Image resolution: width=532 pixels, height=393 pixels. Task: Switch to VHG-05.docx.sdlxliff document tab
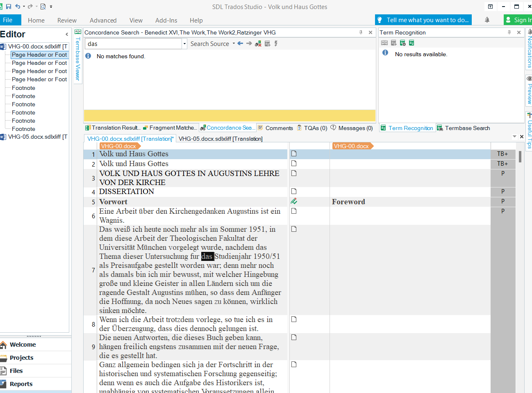click(221, 139)
